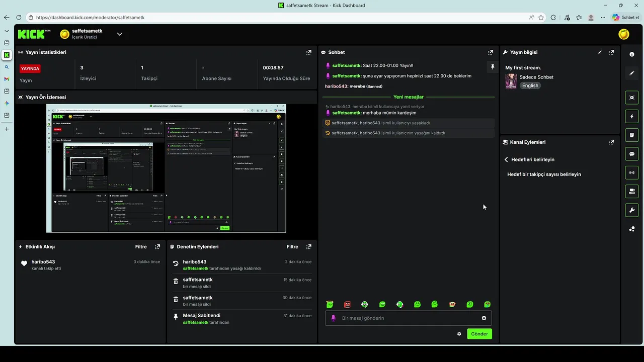This screenshot has width=644, height=362.
Task: Click the stream preview video thumbnail
Action: pyautogui.click(x=166, y=168)
